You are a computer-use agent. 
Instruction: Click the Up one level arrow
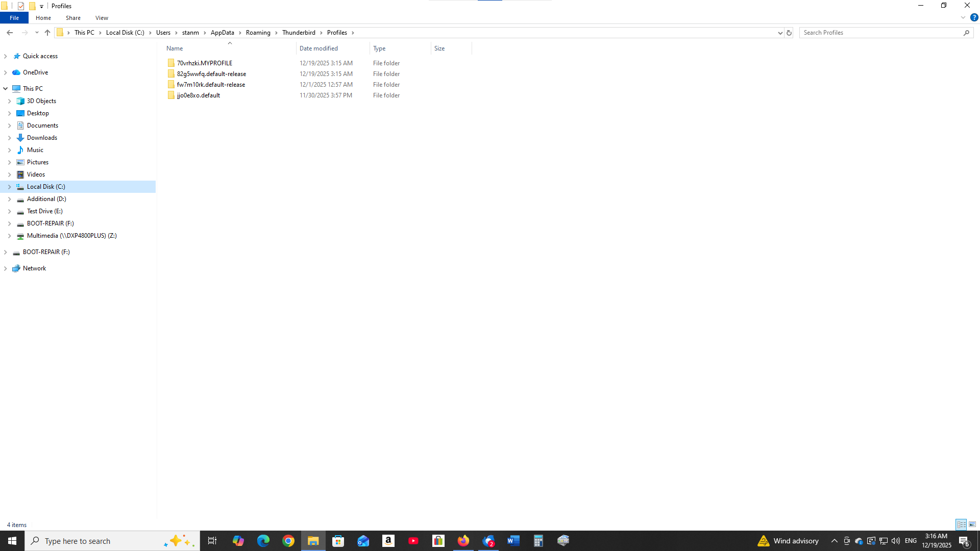tap(47, 33)
